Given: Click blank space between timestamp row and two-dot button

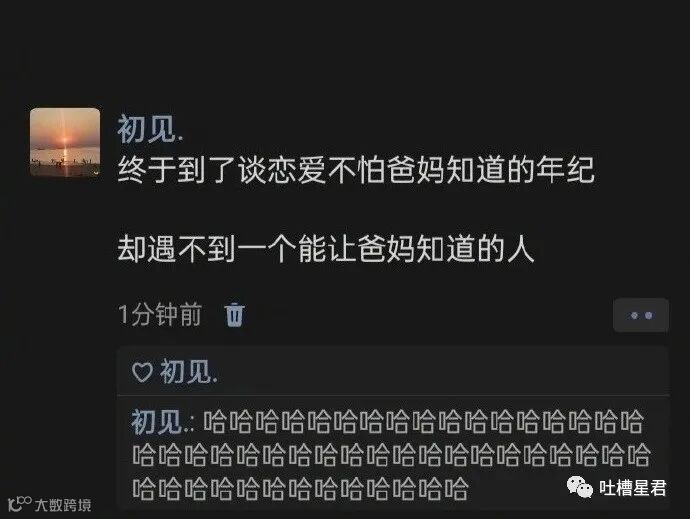Looking at the screenshot, I should point(427,315).
